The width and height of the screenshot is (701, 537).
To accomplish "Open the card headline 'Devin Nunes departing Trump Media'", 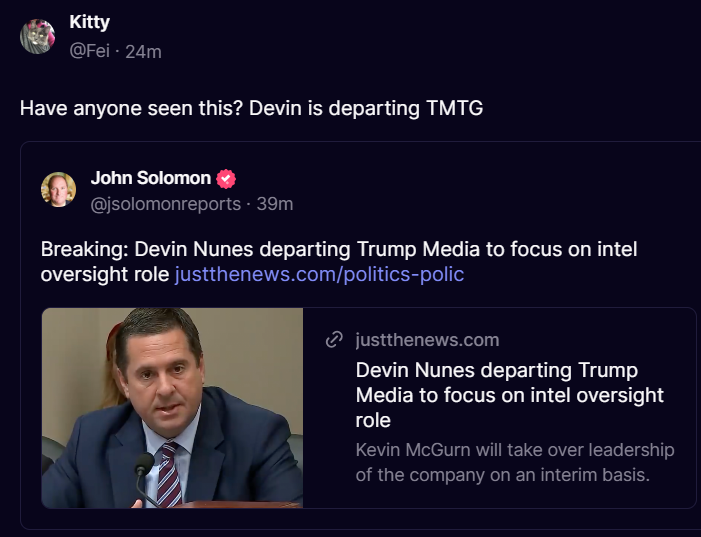I will [510, 395].
